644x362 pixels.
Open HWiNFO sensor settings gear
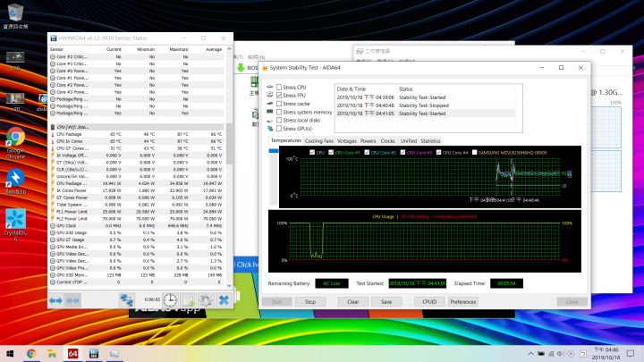click(x=206, y=300)
